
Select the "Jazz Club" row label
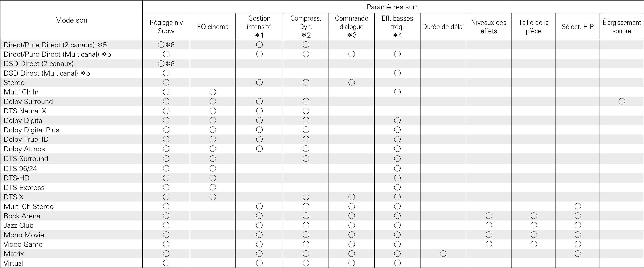pos(19,225)
